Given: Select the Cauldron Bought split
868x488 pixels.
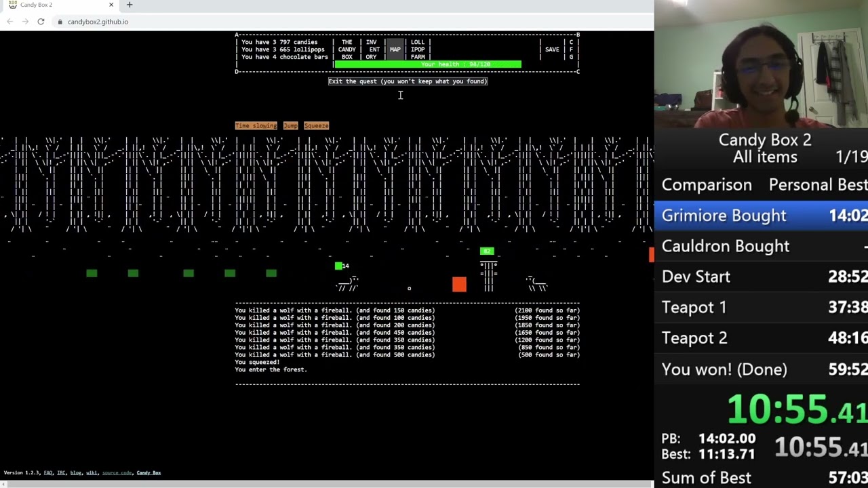Looking at the screenshot, I should pyautogui.click(x=761, y=246).
